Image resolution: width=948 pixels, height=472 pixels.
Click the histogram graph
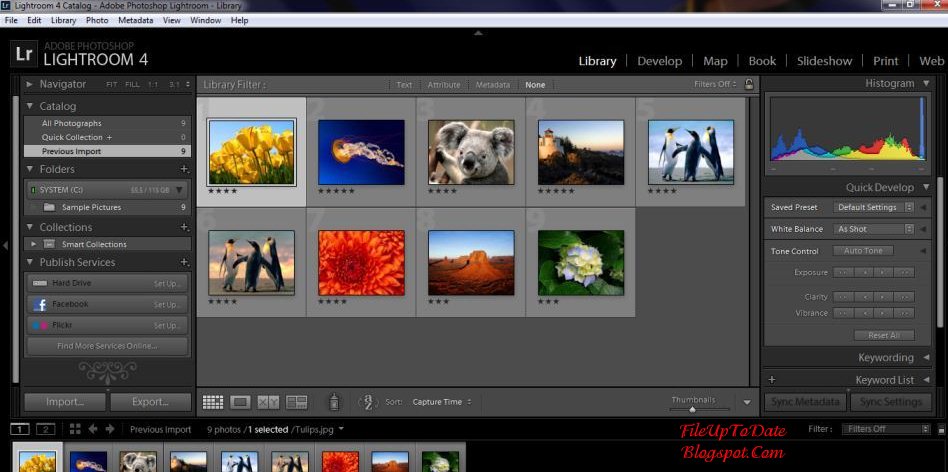coord(847,129)
